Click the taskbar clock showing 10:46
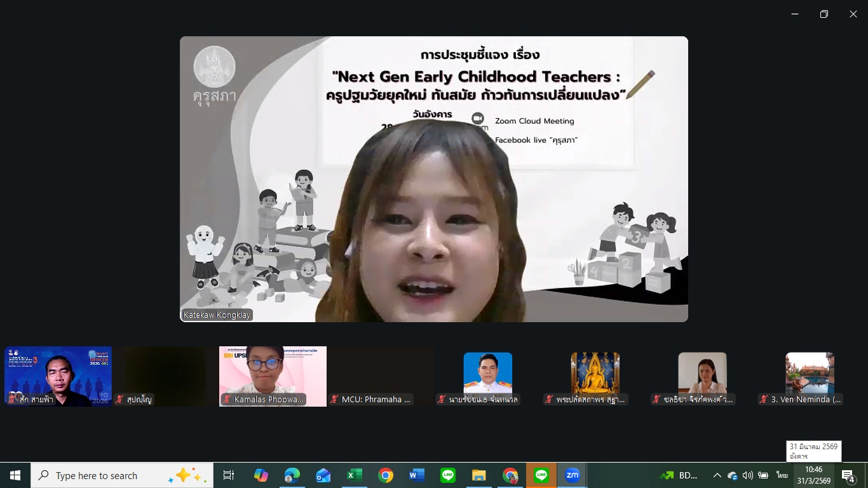The height and width of the screenshot is (488, 868). pyautogui.click(x=814, y=475)
